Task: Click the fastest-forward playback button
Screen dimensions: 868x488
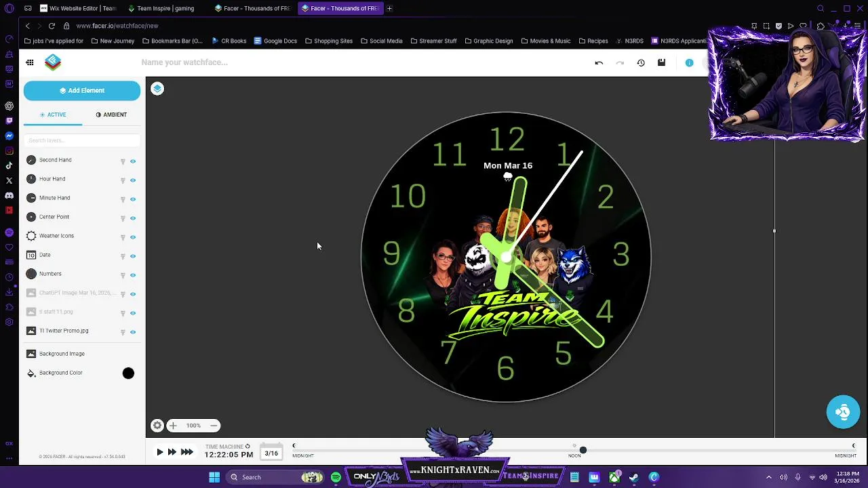Action: pos(187,452)
